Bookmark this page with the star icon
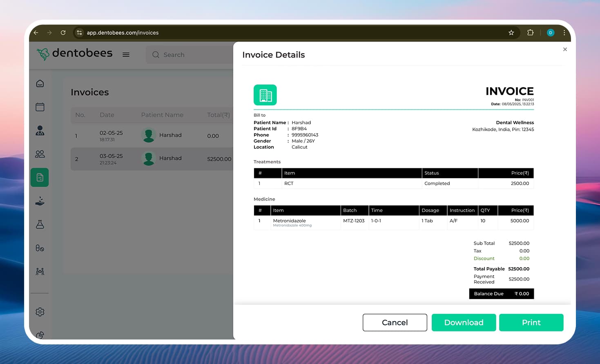The width and height of the screenshot is (600, 364). (511, 33)
